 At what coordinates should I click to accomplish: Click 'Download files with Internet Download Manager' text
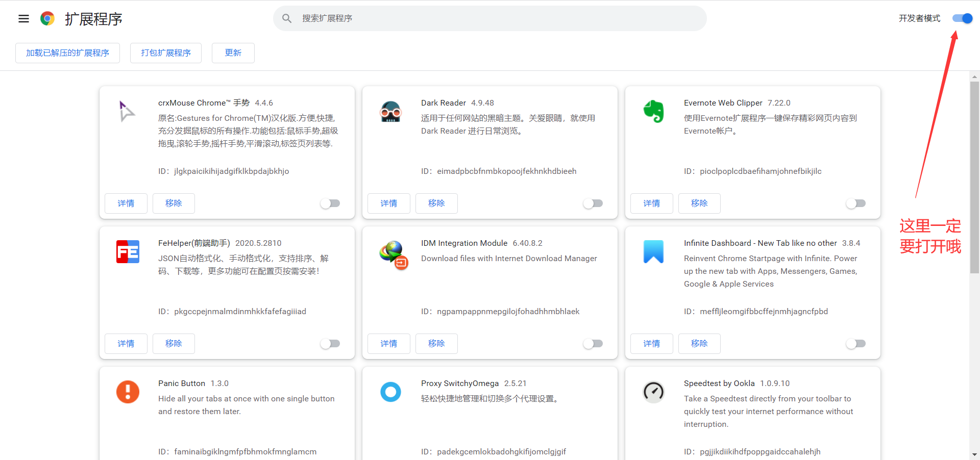point(509,259)
